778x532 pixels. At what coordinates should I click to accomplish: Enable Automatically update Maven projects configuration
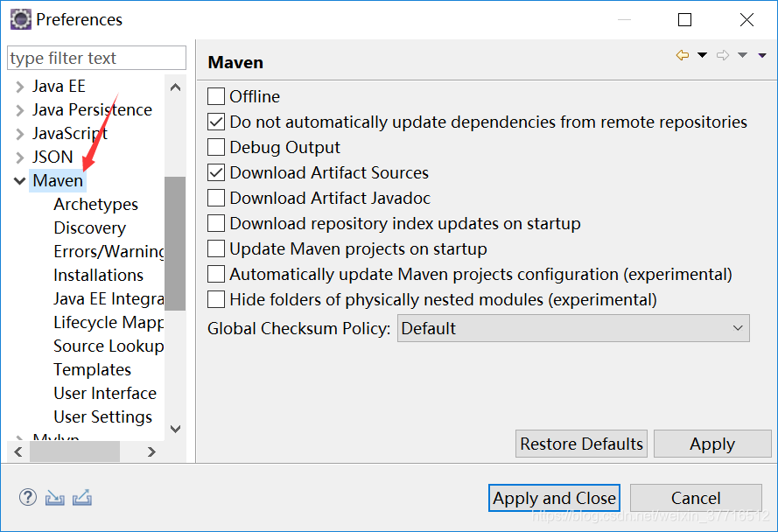[x=216, y=274]
